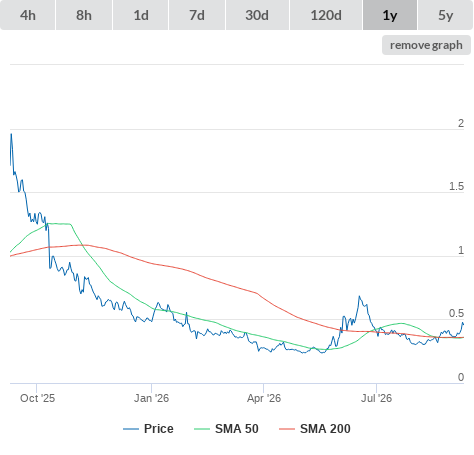Select the 120d time range
Screen dimensions: 474x455
[326, 15]
